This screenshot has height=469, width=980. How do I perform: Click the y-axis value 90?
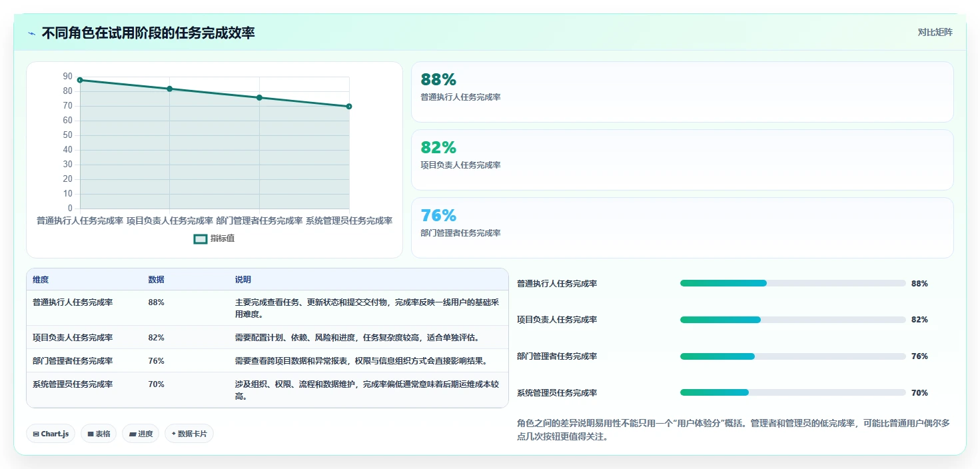(68, 77)
